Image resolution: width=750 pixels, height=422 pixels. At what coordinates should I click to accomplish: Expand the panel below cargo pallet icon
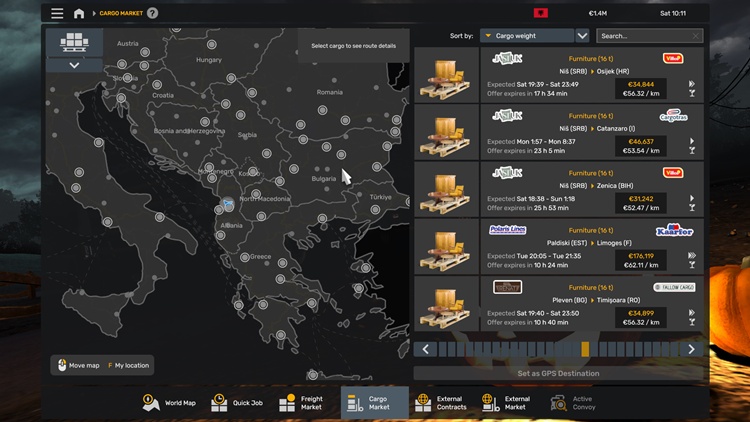[75, 65]
